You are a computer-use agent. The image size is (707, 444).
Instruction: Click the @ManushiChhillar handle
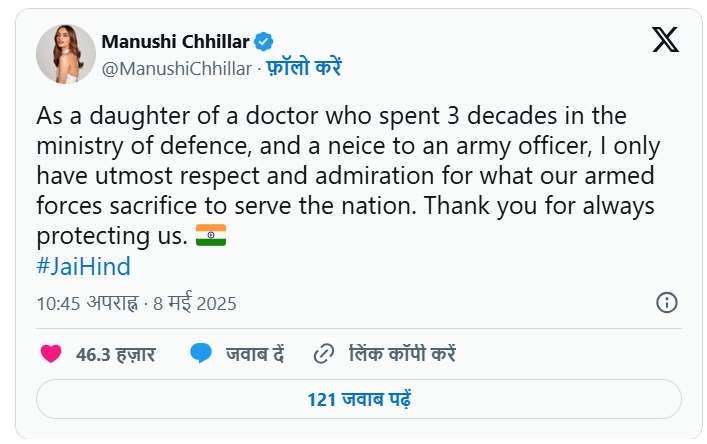(176, 67)
